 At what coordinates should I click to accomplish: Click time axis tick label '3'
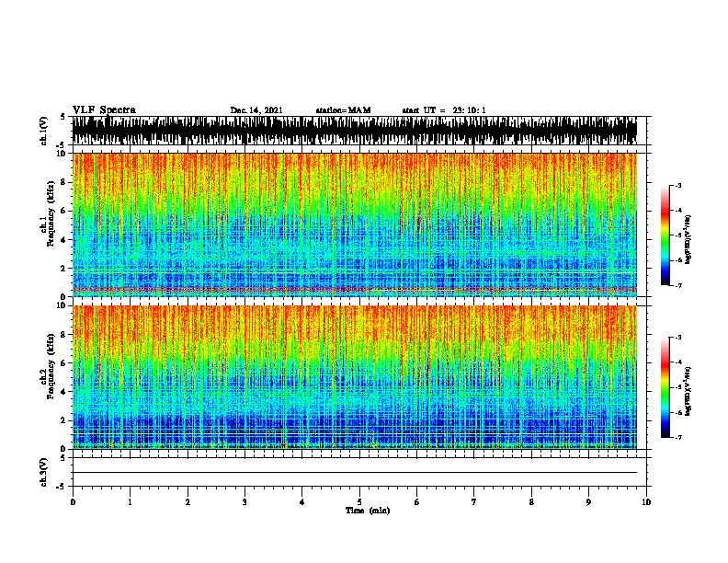pyautogui.click(x=245, y=502)
